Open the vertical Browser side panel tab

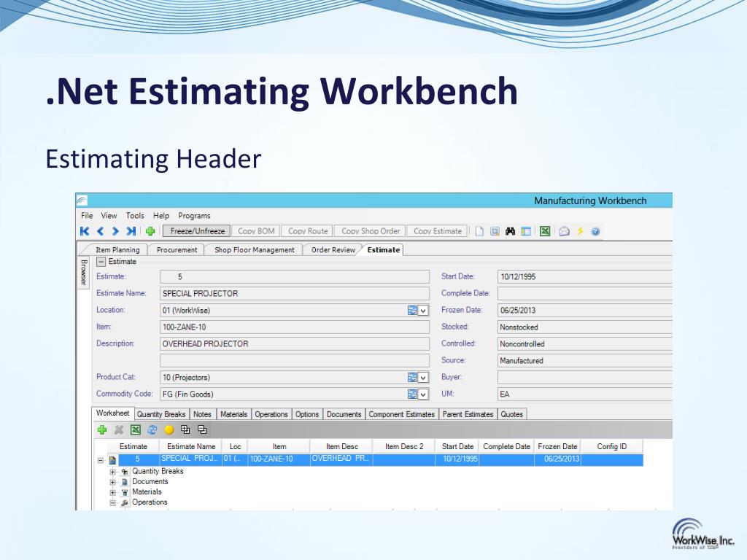coord(83,273)
